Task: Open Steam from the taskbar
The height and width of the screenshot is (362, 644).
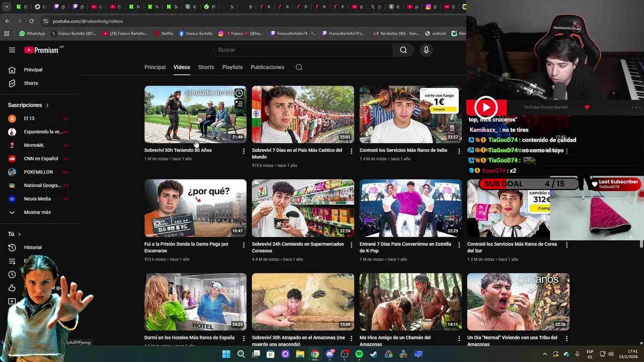Action: pos(373,354)
